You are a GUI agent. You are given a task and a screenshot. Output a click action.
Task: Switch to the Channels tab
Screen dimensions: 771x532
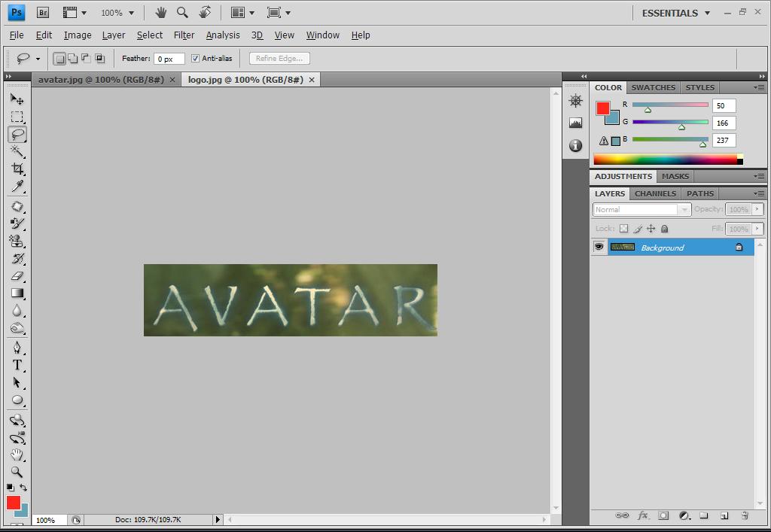coord(655,193)
